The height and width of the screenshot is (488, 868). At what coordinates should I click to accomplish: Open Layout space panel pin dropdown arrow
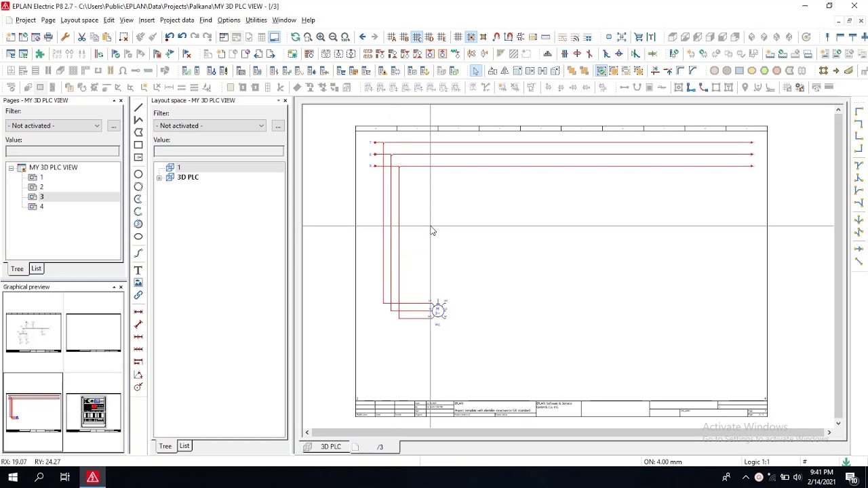tap(278, 100)
